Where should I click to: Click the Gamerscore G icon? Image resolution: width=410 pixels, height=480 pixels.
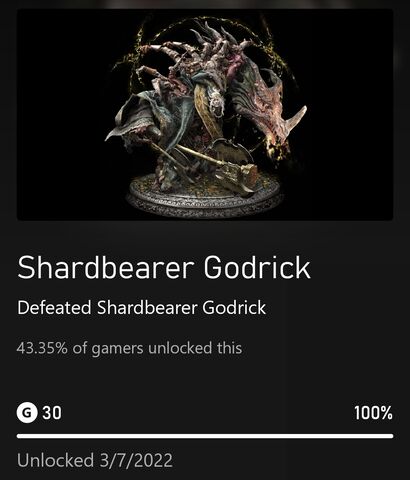point(27,413)
